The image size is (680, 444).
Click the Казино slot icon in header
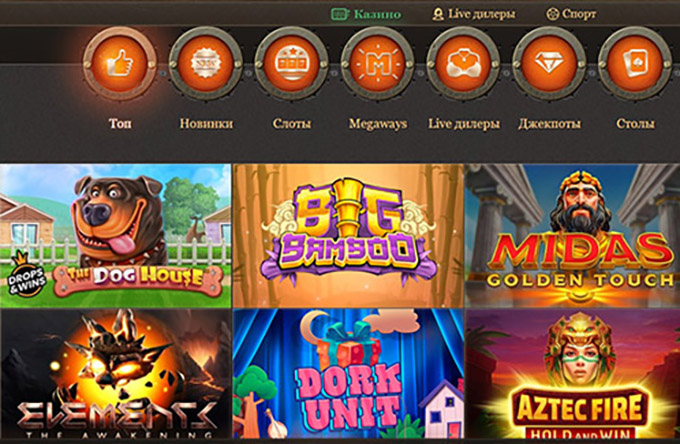tap(340, 14)
